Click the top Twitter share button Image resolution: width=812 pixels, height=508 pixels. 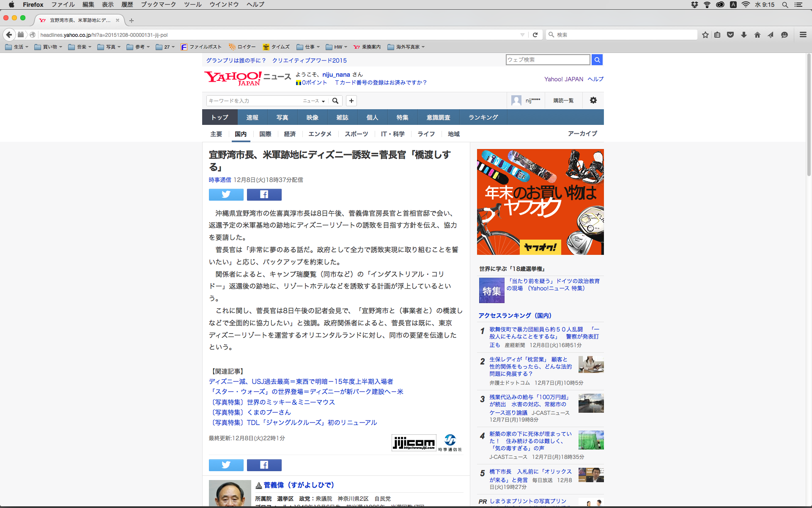coord(226,194)
